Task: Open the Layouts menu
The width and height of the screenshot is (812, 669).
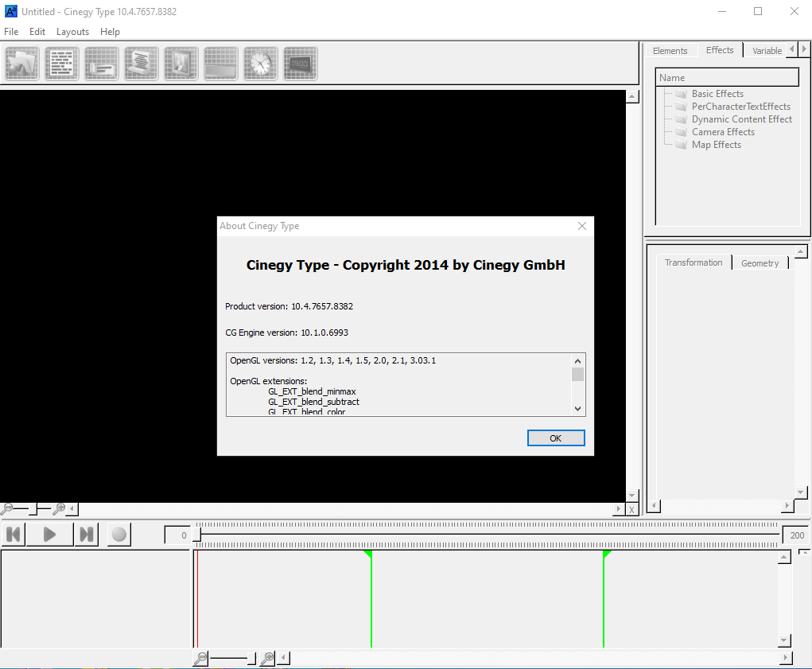Action: pyautogui.click(x=72, y=32)
